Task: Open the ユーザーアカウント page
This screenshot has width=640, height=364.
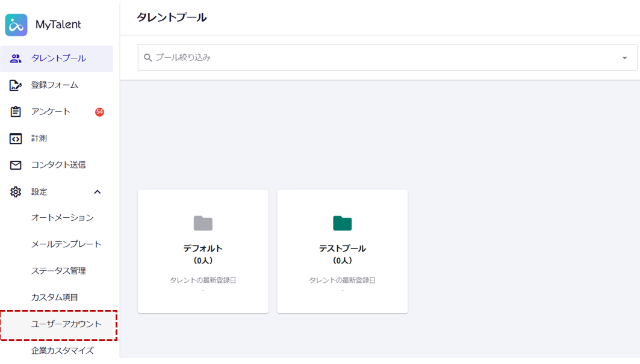Action: 66,324
